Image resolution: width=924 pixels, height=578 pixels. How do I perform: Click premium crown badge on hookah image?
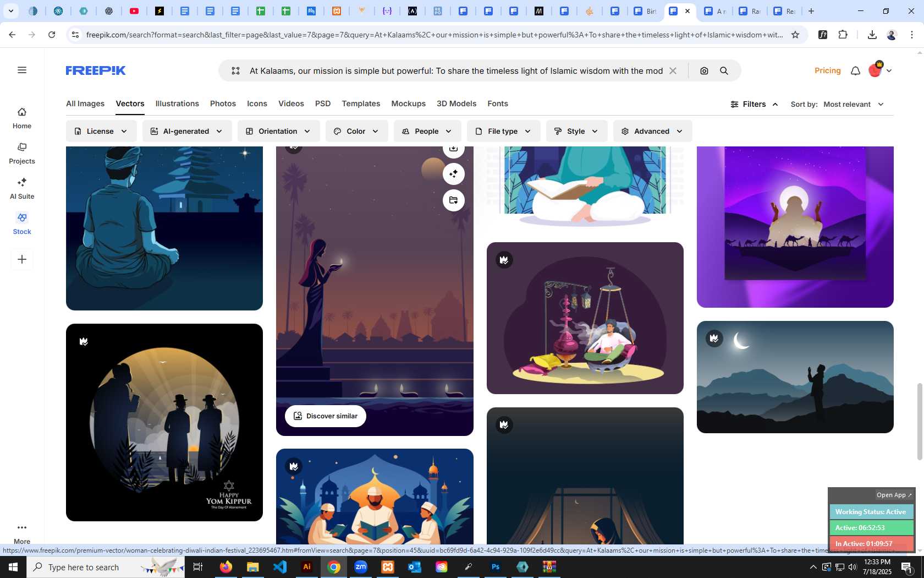504,260
